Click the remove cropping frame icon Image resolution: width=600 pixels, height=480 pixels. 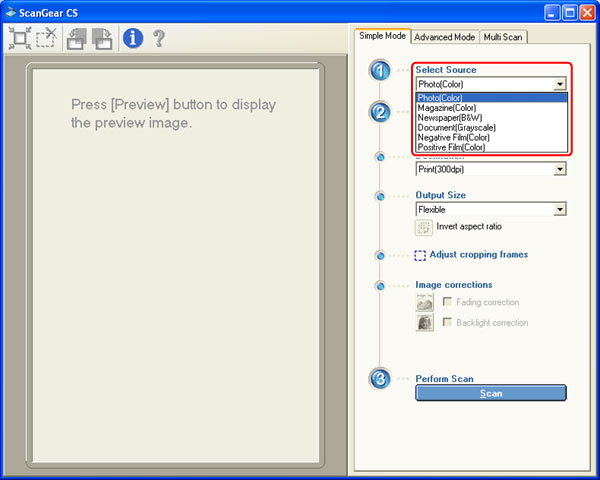(46, 38)
